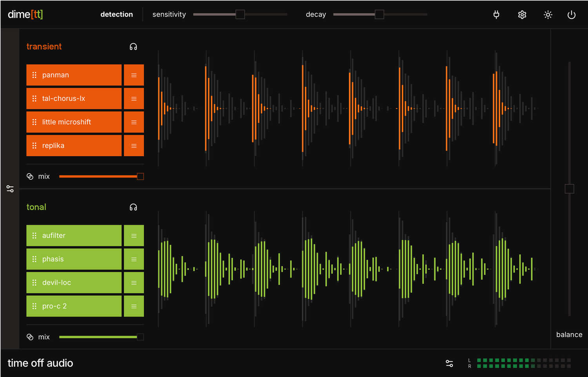The image size is (588, 377).
Task: Open menu for tal-chorus-lx slot
Action: 134,98
